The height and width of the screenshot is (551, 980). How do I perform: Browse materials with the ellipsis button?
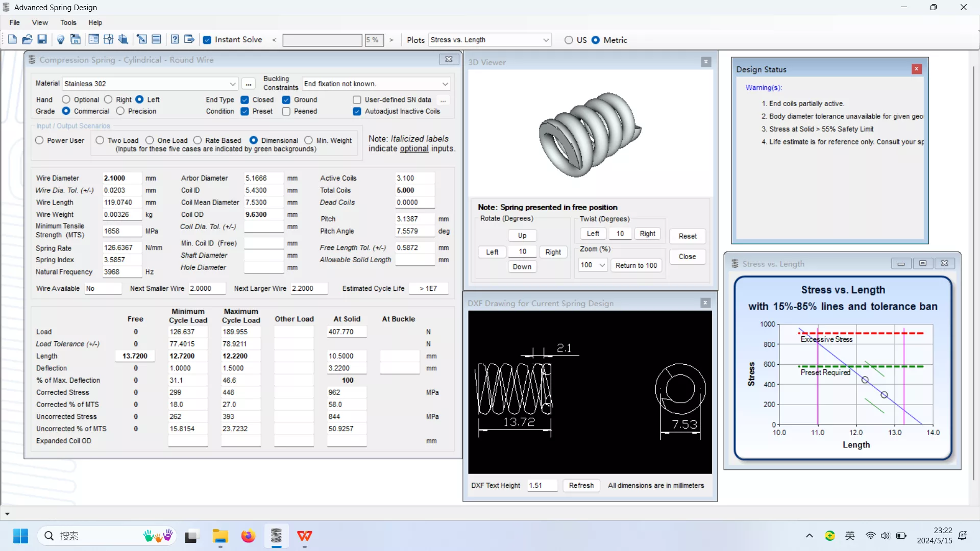249,84
